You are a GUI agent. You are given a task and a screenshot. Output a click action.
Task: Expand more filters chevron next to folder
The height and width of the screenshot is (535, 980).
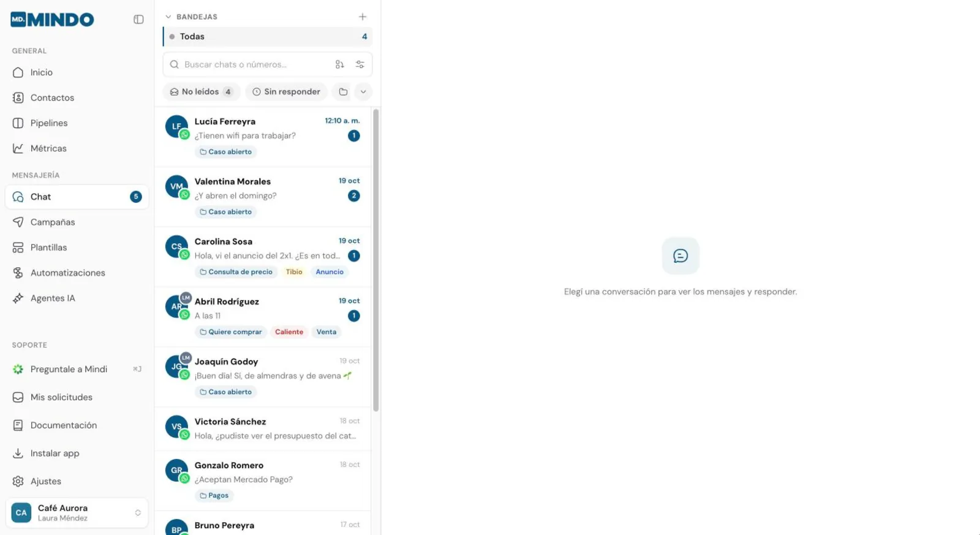coord(363,92)
